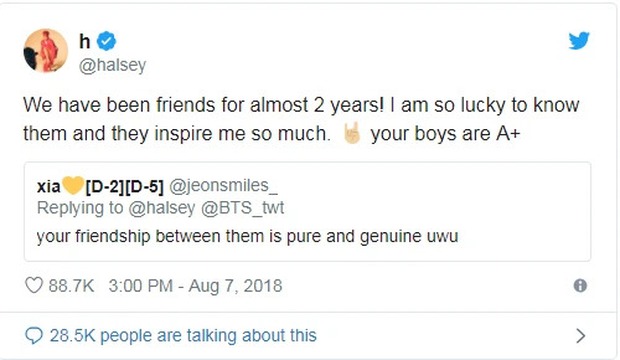The image size is (620, 360).
Task: Click @BTS_twt mention in reply line
Action: [x=243, y=208]
